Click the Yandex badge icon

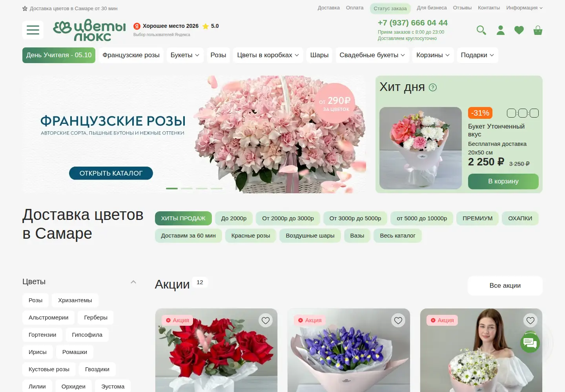pos(137,26)
